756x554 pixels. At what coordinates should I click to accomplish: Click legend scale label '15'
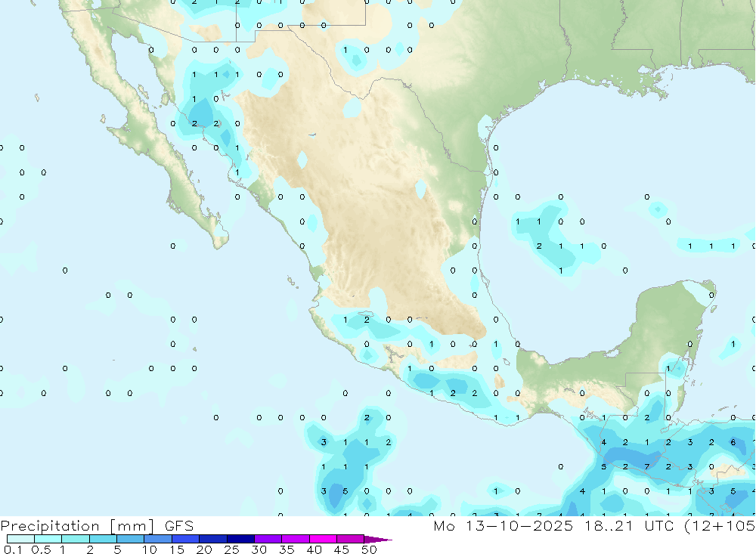(x=177, y=549)
